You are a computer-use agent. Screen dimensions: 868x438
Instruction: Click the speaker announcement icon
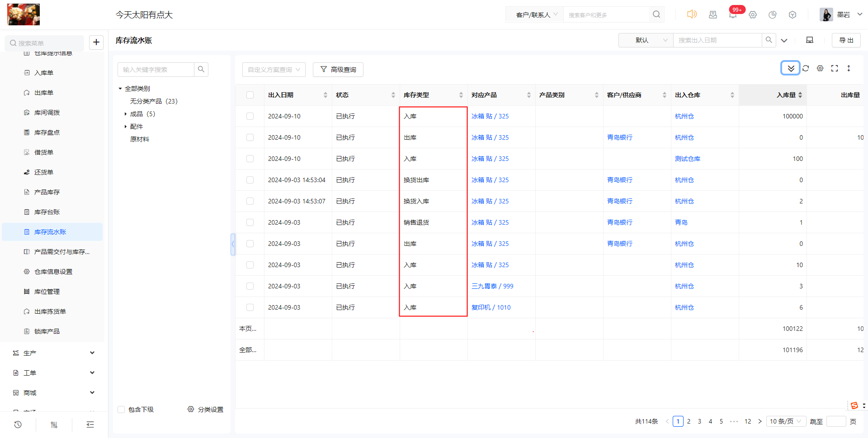pyautogui.click(x=692, y=14)
